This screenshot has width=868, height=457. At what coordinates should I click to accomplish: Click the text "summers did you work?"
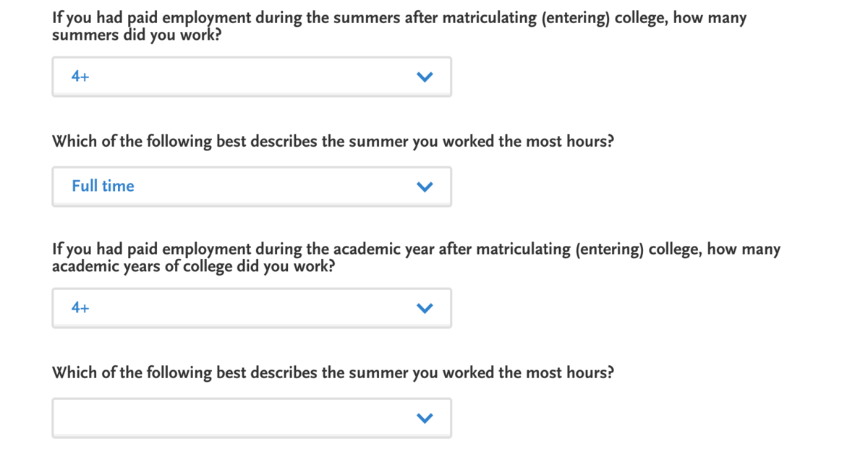click(137, 35)
